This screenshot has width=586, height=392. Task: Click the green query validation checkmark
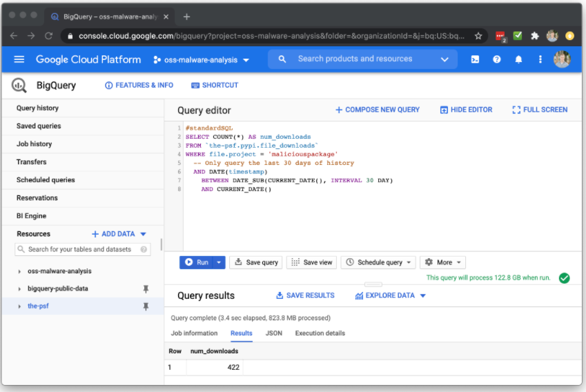coord(564,278)
